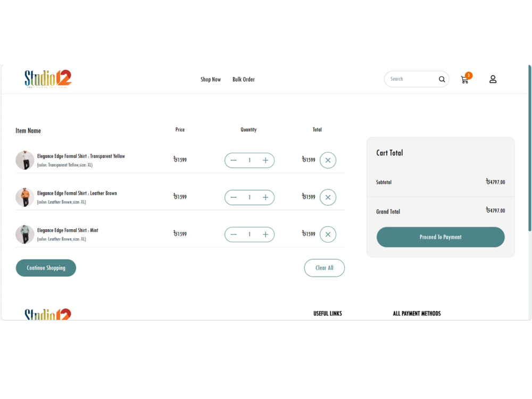This screenshot has height=399, width=532.
Task: Open Transparent Yellow shirt thumbnail image
Action: tap(25, 160)
